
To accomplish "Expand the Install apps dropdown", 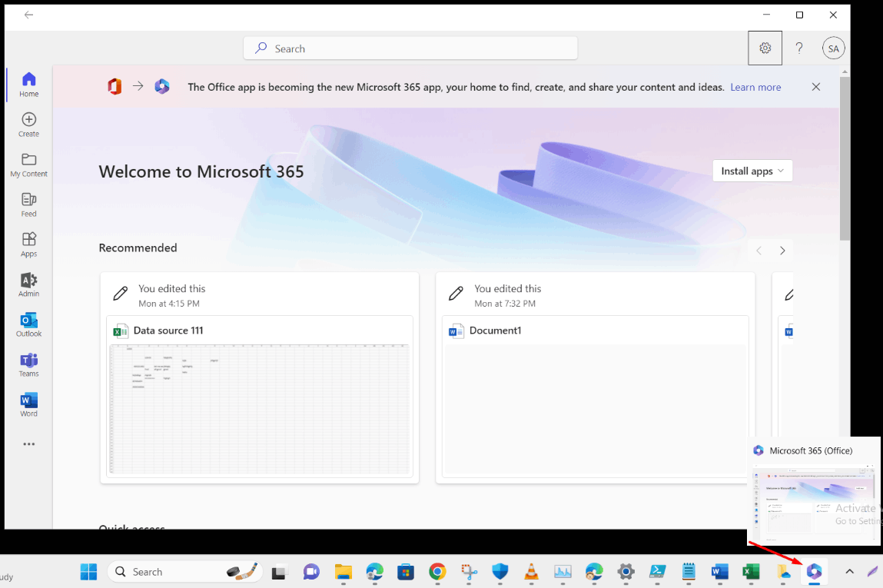I will point(752,171).
